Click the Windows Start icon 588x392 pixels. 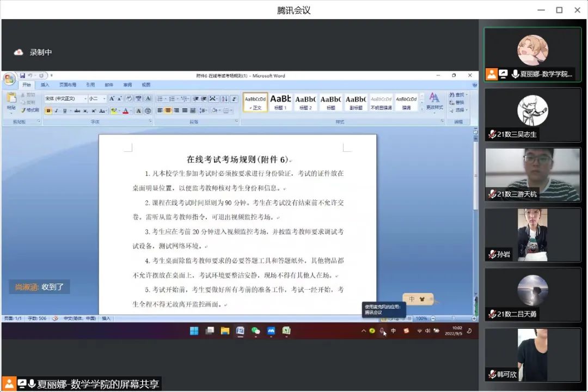pos(194,330)
